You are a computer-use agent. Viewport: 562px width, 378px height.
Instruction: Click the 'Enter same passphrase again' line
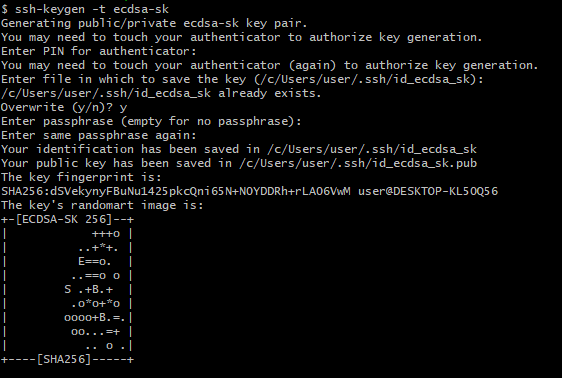99,135
